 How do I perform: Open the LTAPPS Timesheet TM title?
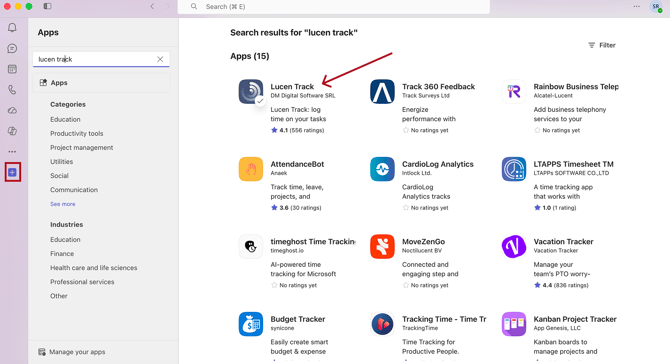click(573, 164)
